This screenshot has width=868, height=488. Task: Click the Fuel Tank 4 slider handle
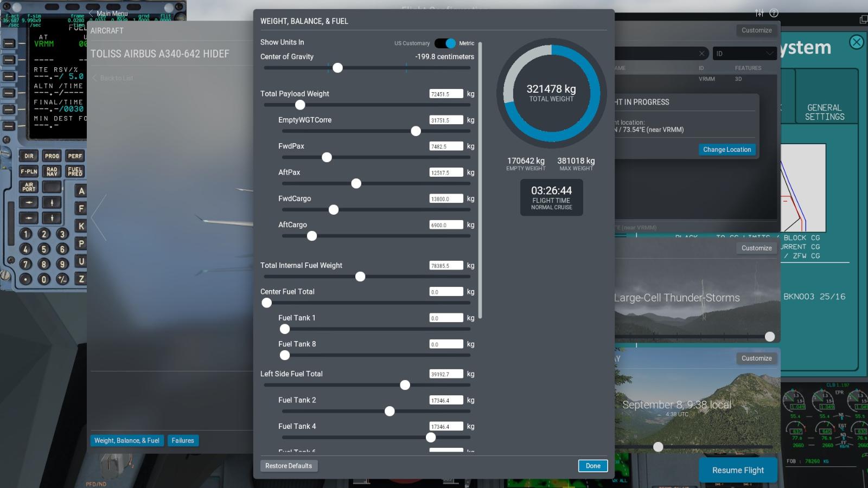point(431,438)
